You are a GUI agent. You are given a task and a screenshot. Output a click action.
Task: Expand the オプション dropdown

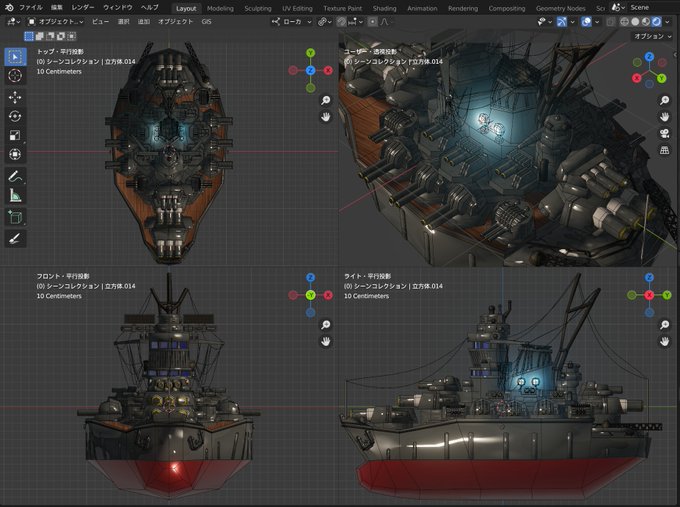653,36
